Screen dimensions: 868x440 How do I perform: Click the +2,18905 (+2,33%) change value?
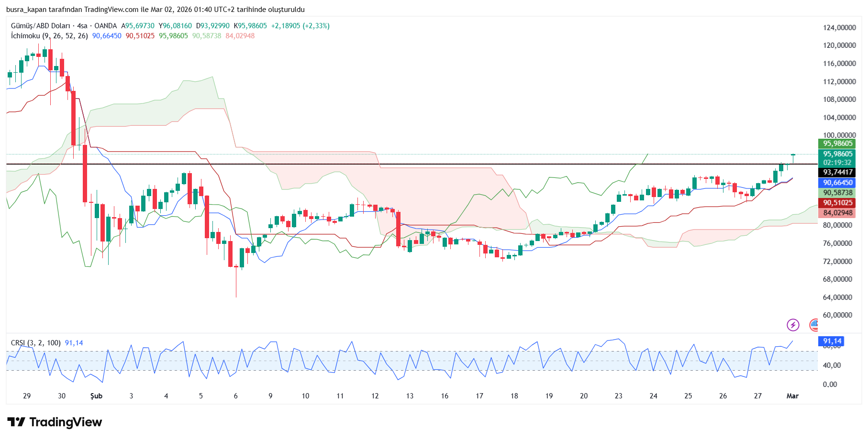click(300, 26)
